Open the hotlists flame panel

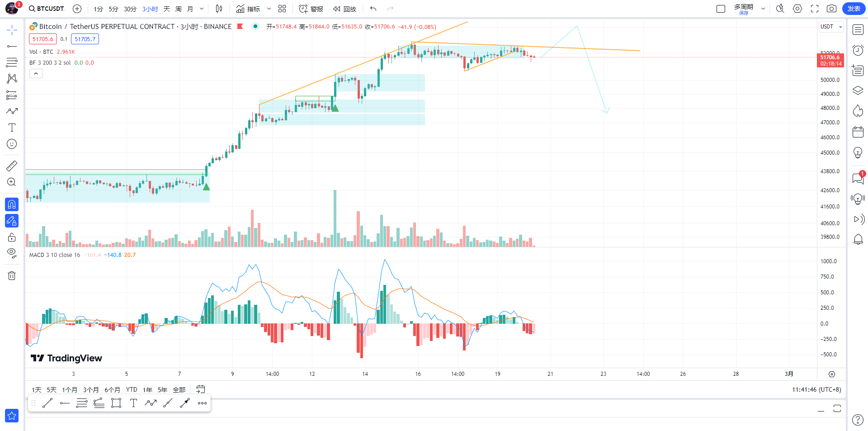[858, 111]
